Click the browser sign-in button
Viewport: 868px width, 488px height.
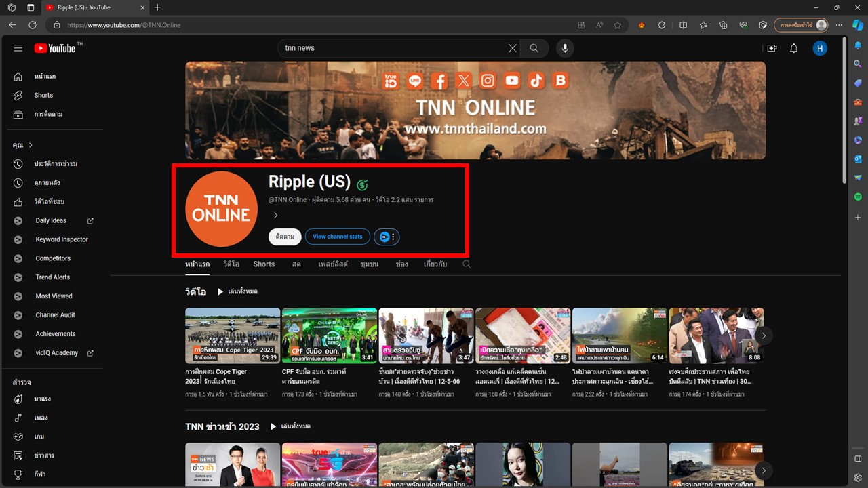pos(802,25)
